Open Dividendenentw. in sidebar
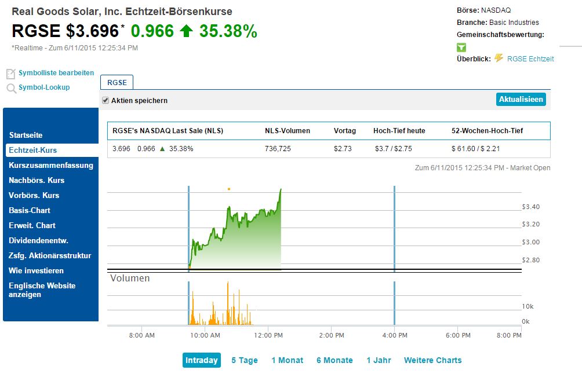 tap(38, 240)
